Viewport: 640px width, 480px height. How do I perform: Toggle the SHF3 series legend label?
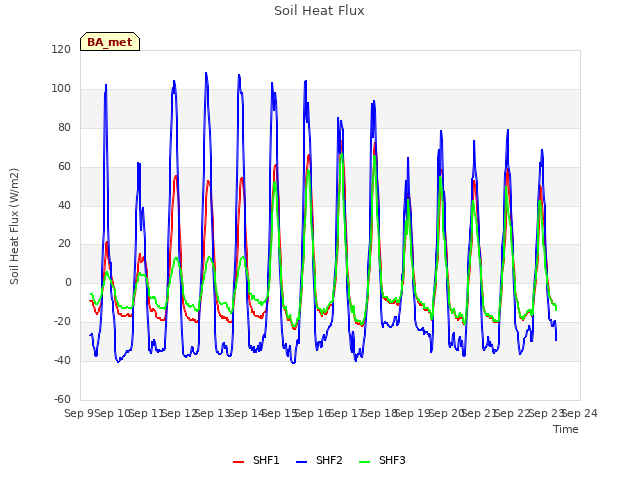[x=392, y=460]
